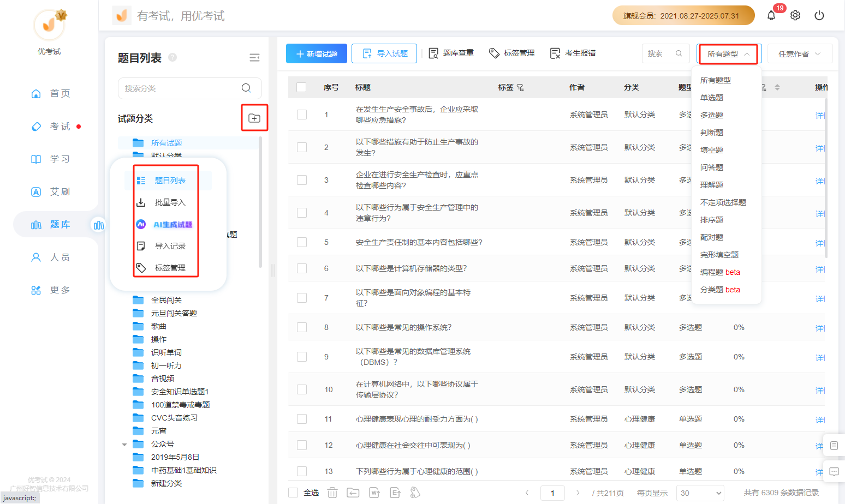Open the 艾刷 sidebar section
This screenshot has width=845, height=504.
pyautogui.click(x=50, y=191)
